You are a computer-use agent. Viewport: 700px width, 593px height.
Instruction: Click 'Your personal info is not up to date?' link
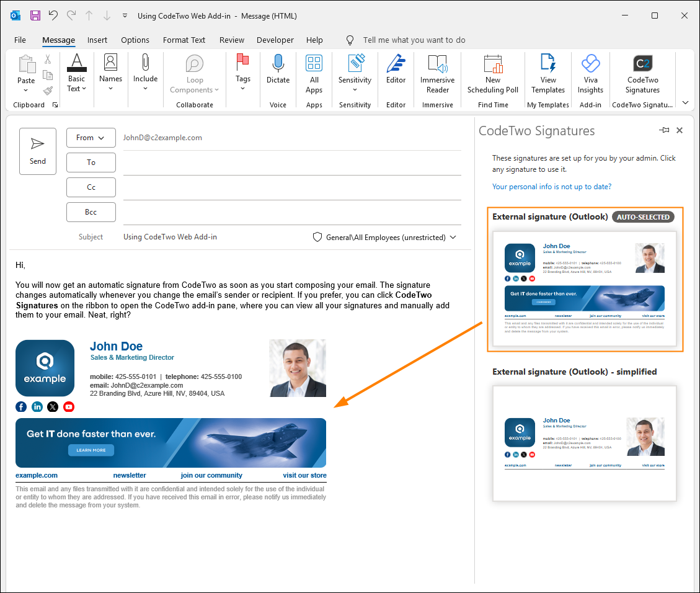tap(552, 187)
